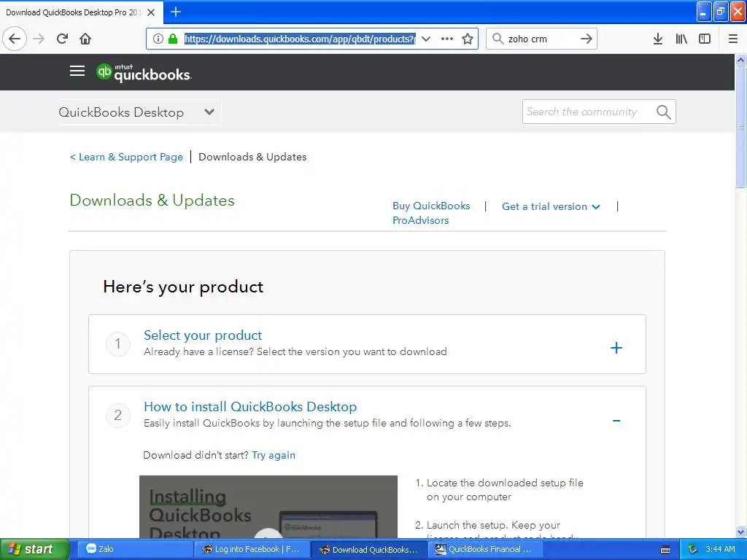The width and height of the screenshot is (747, 560).
Task: Expand the Get a trial version dropdown
Action: (x=551, y=206)
